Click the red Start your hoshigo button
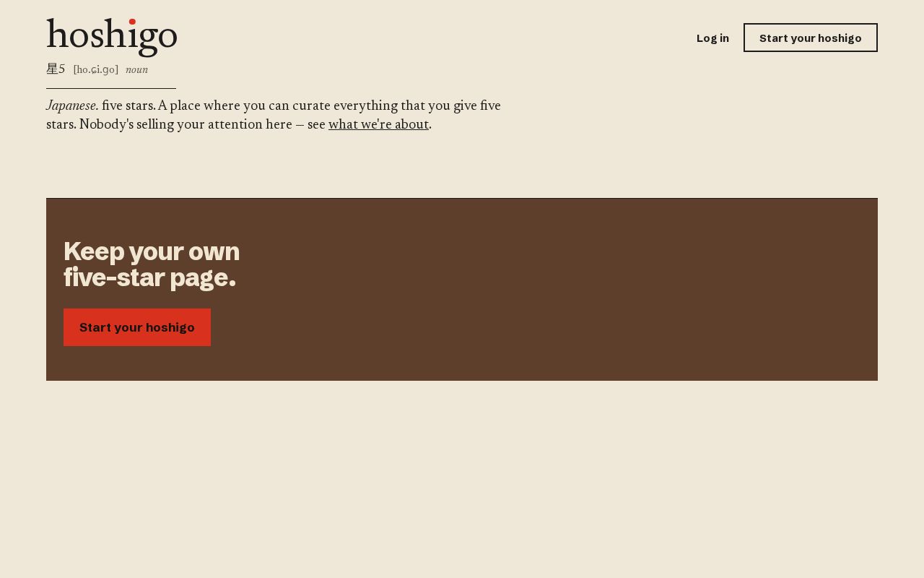 click(137, 327)
